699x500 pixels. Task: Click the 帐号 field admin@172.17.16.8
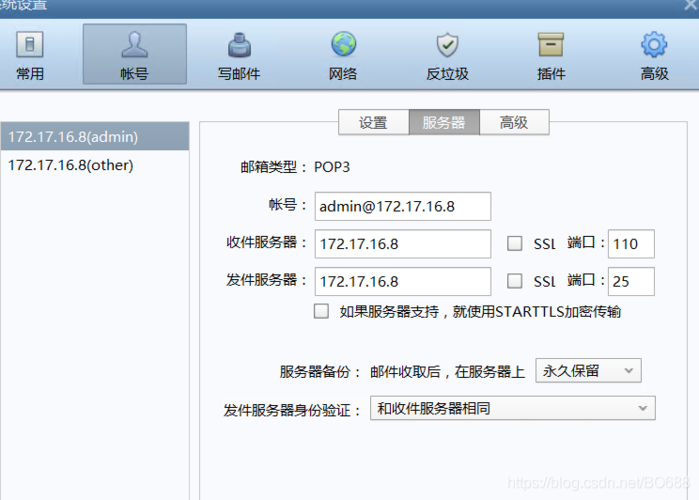pos(403,206)
